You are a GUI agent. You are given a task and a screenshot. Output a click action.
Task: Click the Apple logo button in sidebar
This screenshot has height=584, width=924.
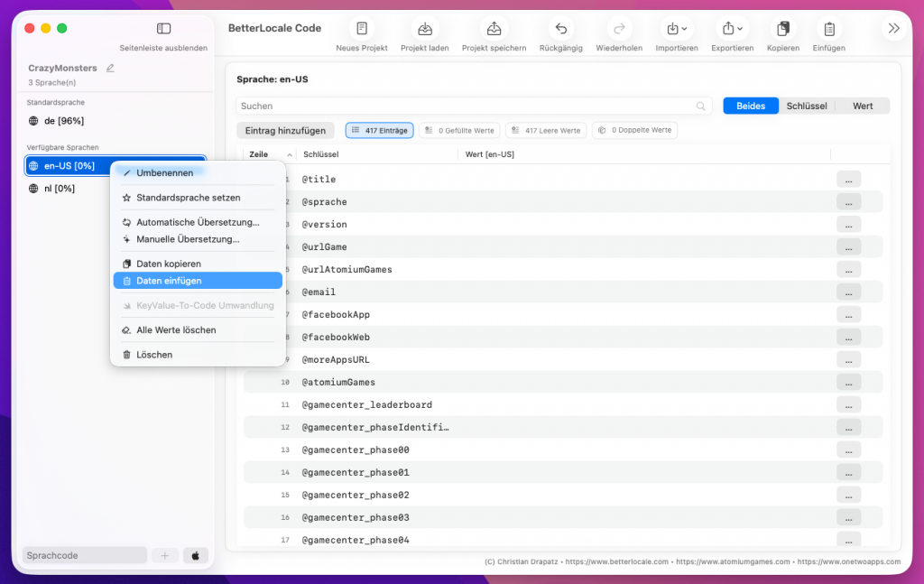(x=195, y=555)
